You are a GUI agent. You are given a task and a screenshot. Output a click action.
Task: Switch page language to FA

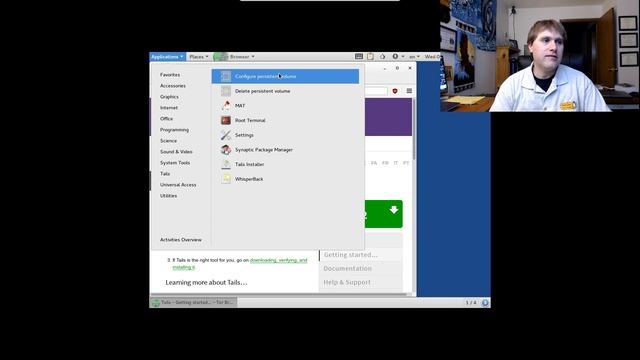[x=374, y=163]
